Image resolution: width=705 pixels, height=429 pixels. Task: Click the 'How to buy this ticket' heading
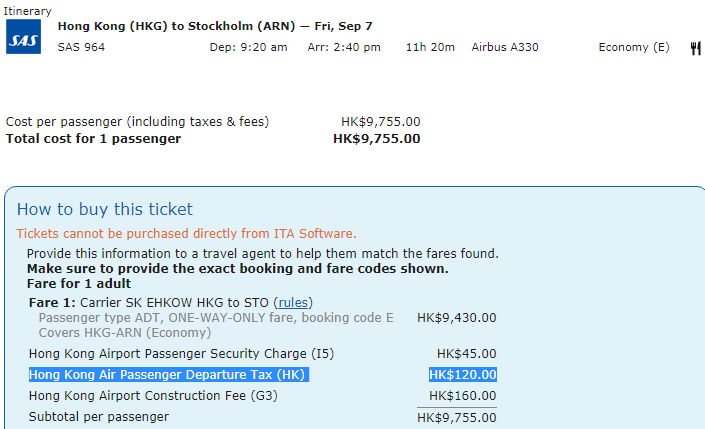tap(105, 210)
